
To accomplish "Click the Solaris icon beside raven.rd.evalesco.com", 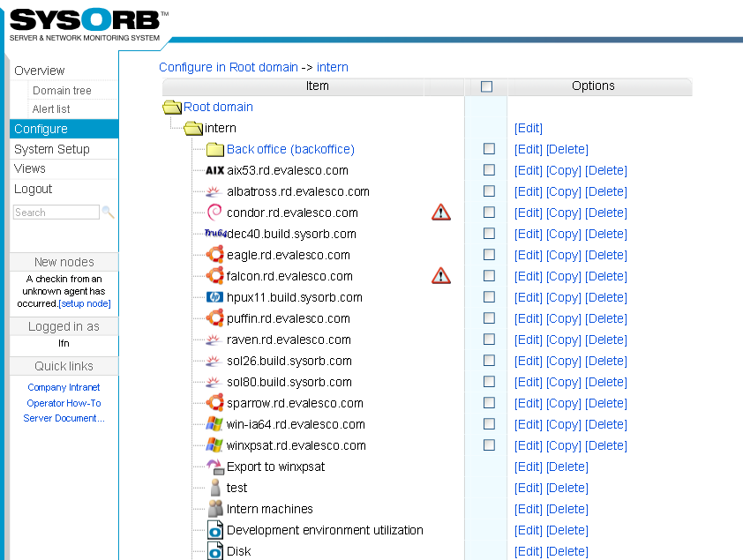I will coord(214,340).
